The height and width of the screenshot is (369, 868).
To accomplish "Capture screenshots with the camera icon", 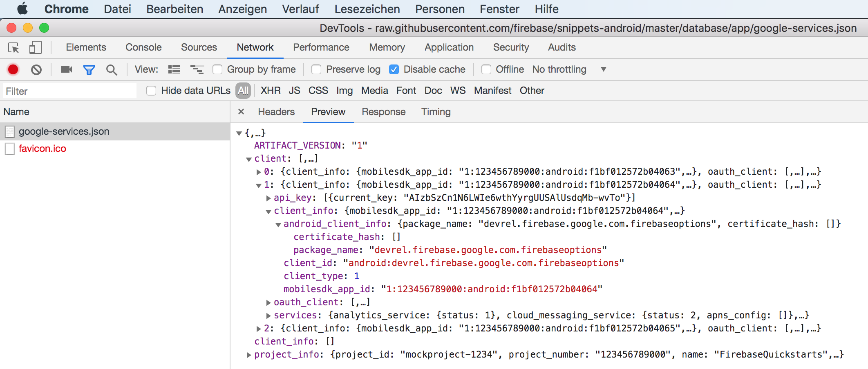I will point(67,69).
